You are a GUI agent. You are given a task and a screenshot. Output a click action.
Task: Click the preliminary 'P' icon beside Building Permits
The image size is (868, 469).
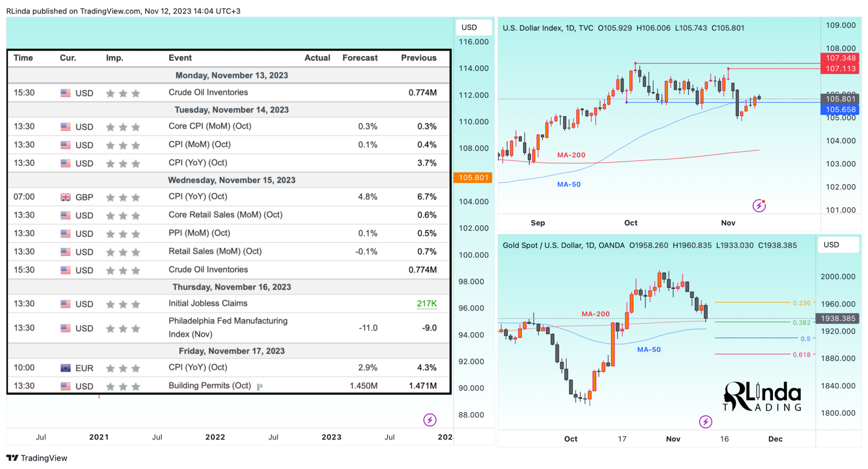[x=259, y=386]
